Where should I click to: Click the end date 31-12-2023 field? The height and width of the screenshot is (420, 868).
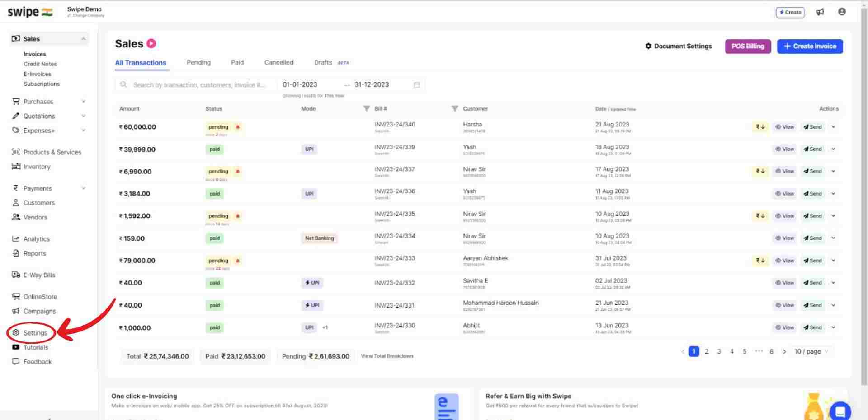372,84
